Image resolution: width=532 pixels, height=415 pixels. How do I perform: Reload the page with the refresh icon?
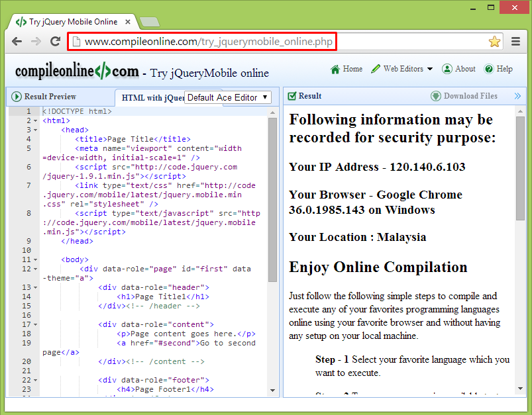click(x=55, y=41)
